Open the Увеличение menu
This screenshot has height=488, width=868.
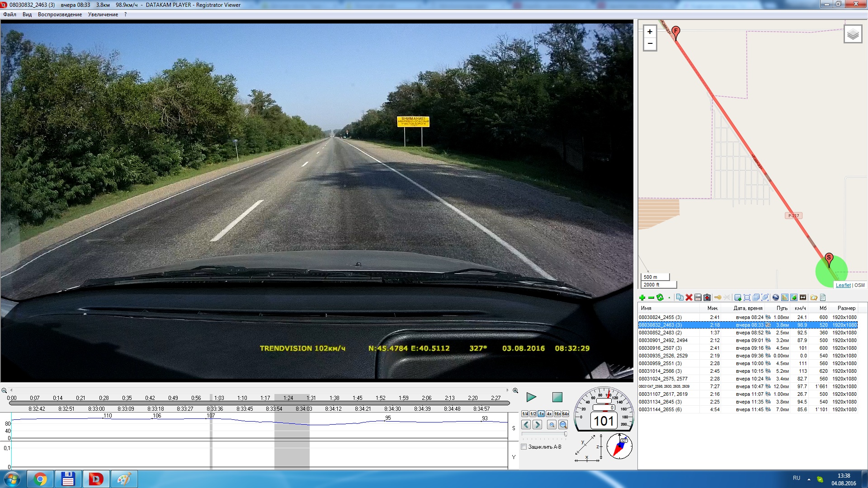103,14
